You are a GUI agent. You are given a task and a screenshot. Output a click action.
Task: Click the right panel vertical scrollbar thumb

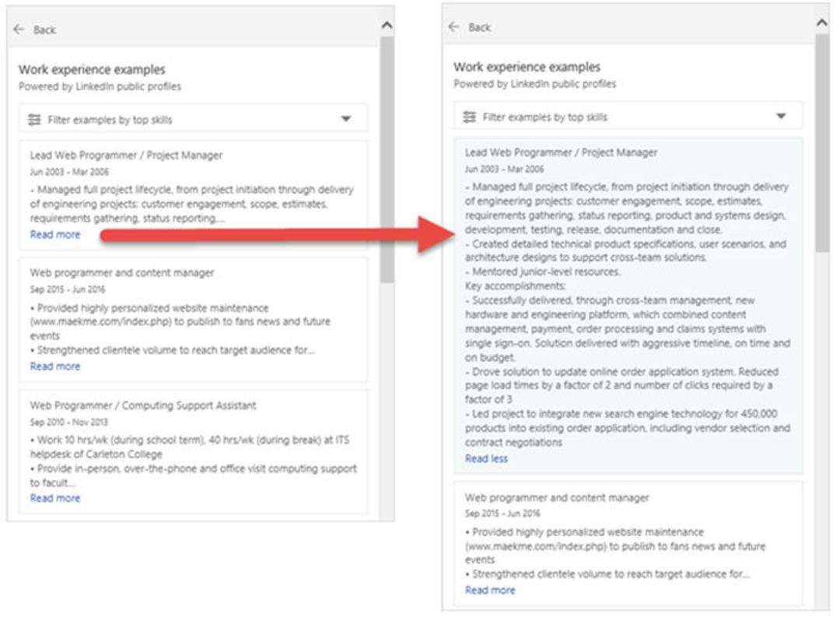pos(822,143)
